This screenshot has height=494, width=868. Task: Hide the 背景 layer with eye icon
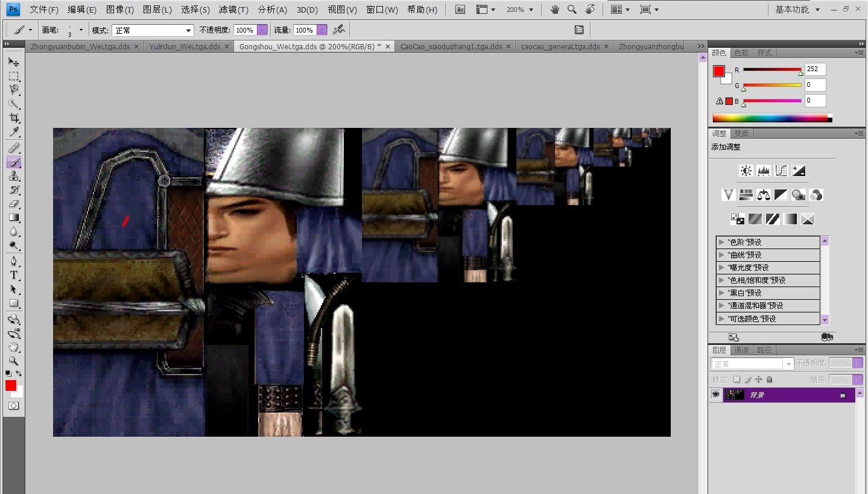[x=716, y=394]
